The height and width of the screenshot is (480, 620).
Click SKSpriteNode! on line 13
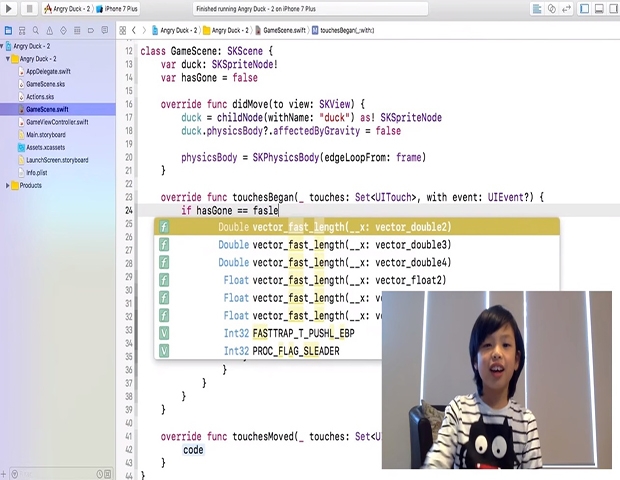point(245,64)
